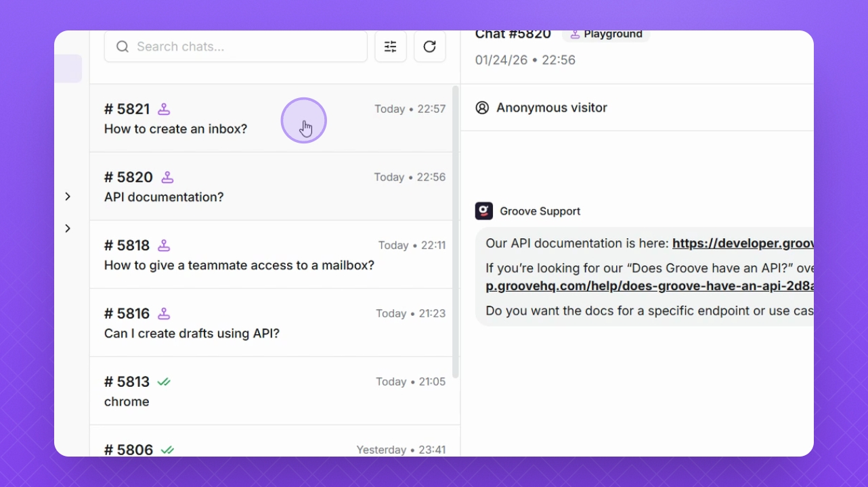Click the "Today • 21:23" timestamp

(x=411, y=314)
